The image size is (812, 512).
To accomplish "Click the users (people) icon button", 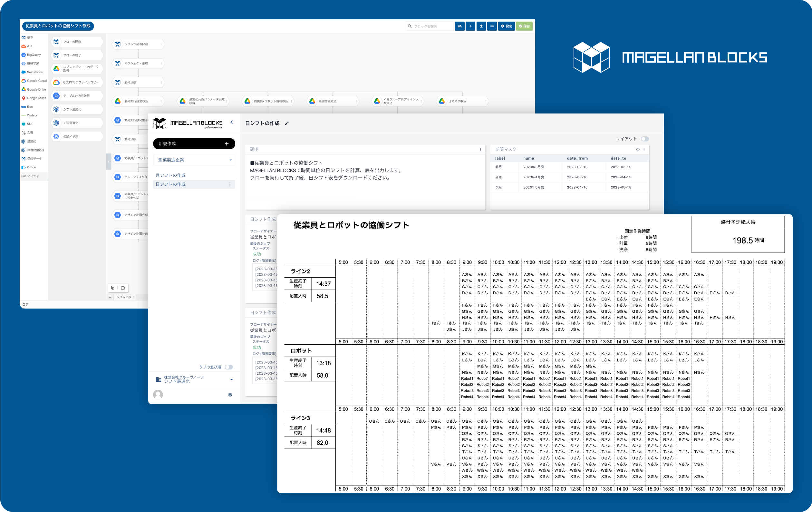I will point(459,26).
